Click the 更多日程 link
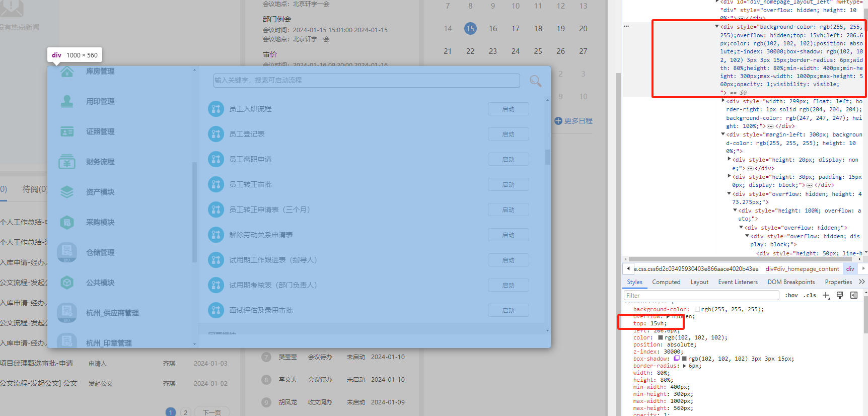 point(578,121)
